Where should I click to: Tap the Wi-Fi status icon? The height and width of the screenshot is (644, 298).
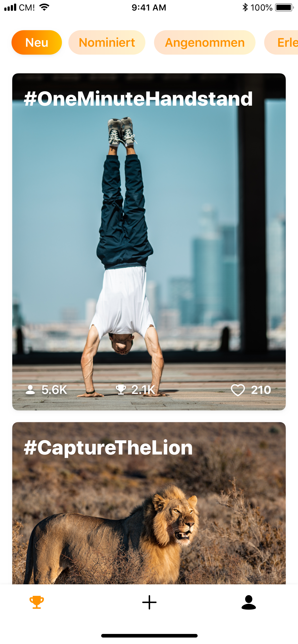click(44, 7)
